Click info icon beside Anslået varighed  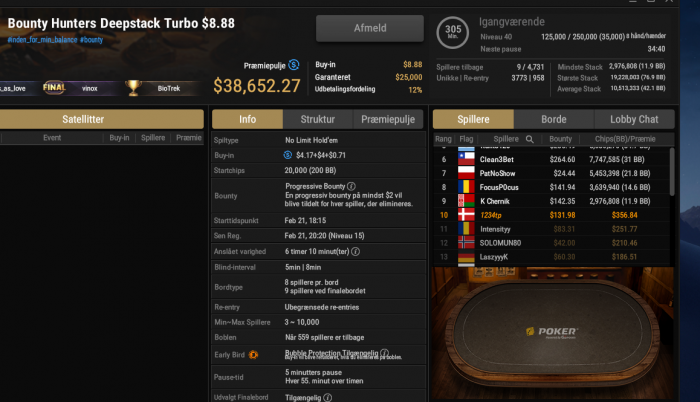355,251
